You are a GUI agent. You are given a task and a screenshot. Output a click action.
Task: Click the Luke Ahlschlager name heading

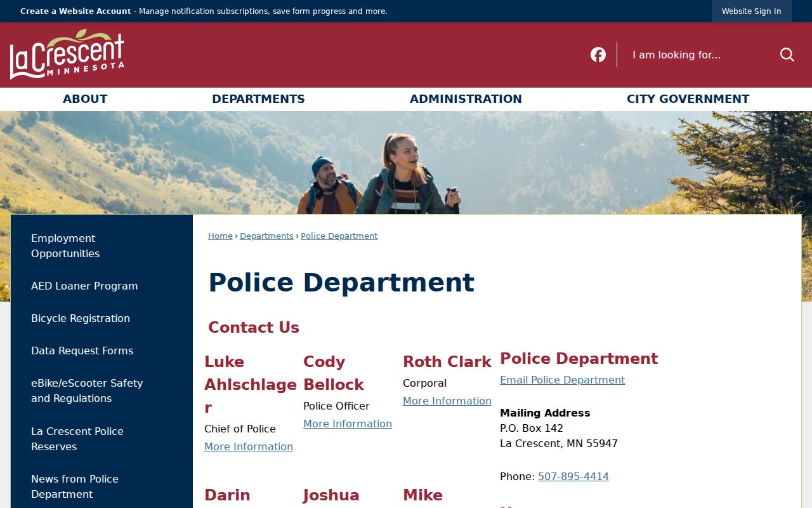[251, 384]
